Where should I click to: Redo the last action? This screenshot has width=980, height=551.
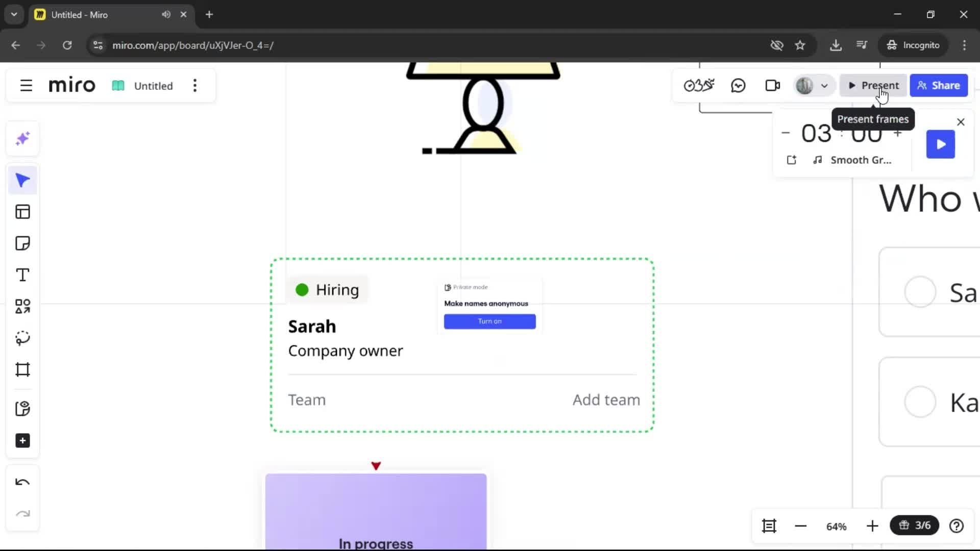[x=22, y=514]
